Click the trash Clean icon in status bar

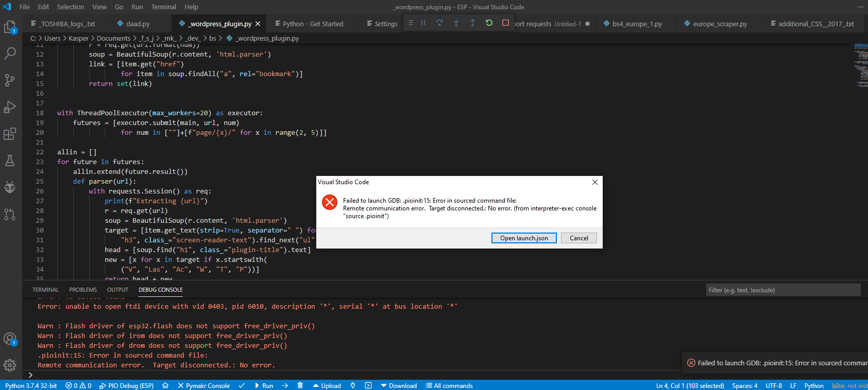[300, 385]
